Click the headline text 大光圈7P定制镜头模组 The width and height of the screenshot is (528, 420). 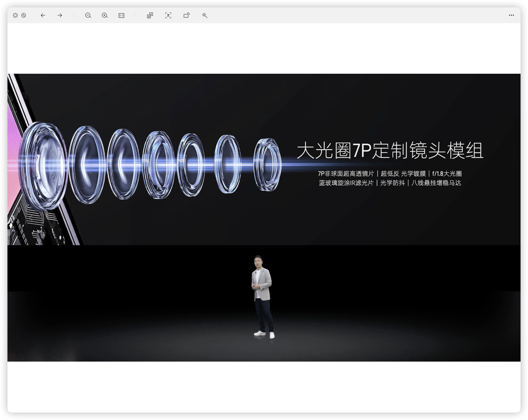(390, 150)
